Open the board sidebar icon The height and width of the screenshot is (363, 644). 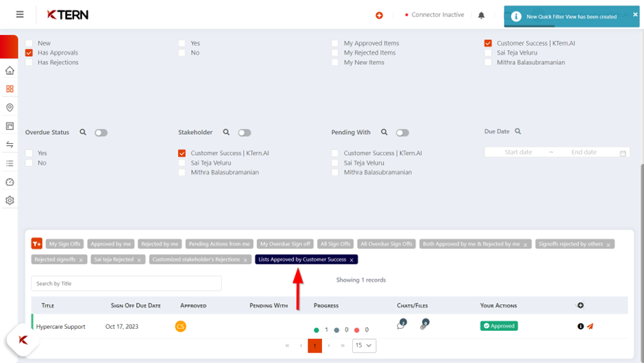10,126
